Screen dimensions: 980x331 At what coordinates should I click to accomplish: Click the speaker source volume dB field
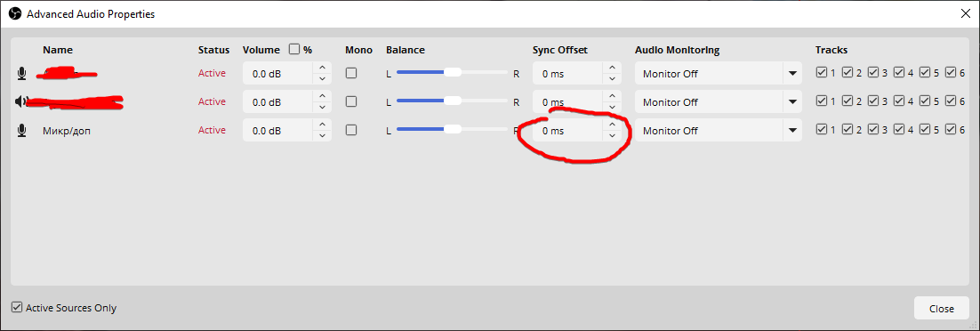tap(278, 101)
